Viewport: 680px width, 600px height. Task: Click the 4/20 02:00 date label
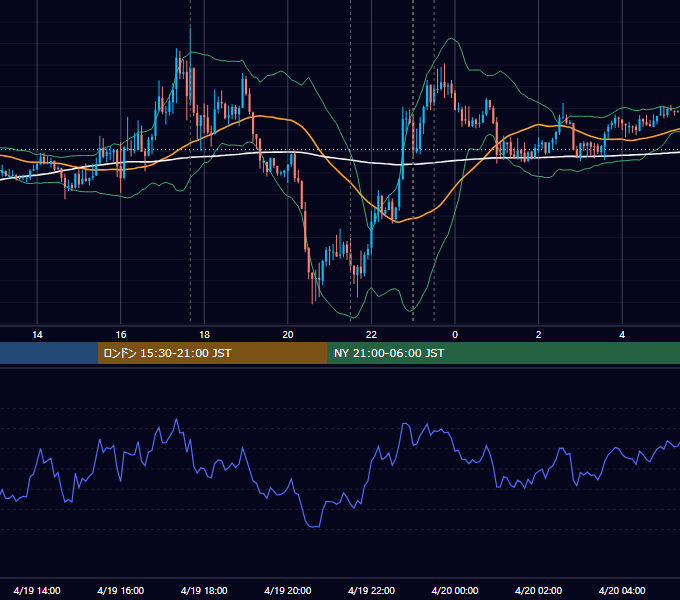[538, 590]
